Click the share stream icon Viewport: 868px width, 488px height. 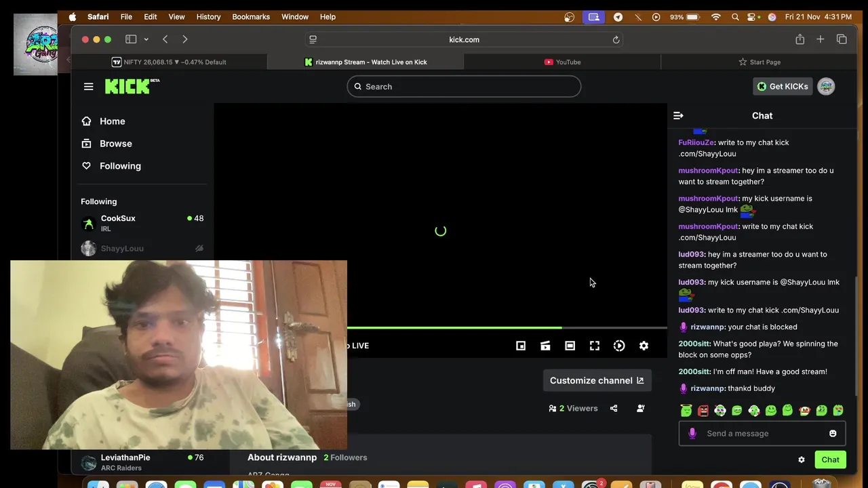(614, 408)
